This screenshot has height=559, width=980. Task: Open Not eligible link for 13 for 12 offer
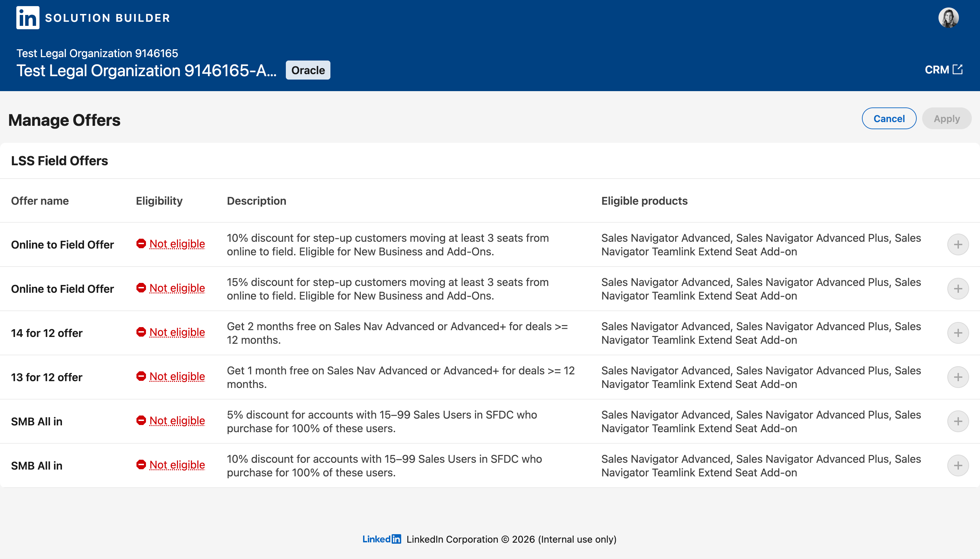point(177,376)
